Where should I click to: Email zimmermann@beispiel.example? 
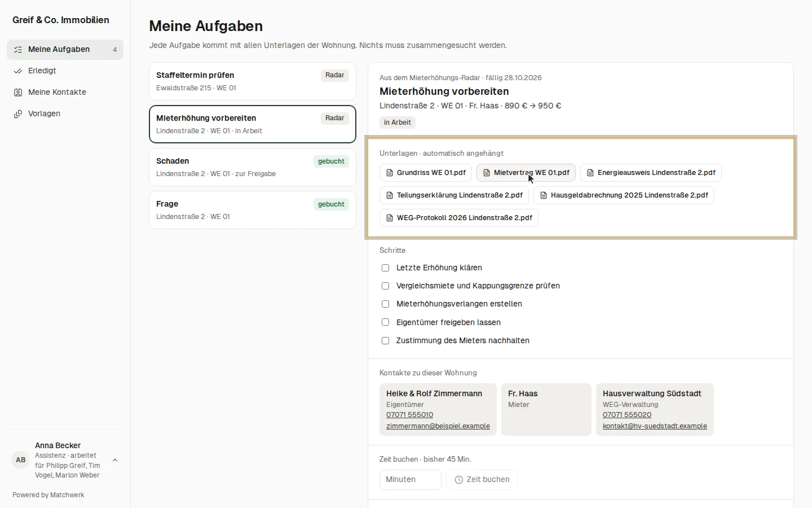pyautogui.click(x=438, y=426)
